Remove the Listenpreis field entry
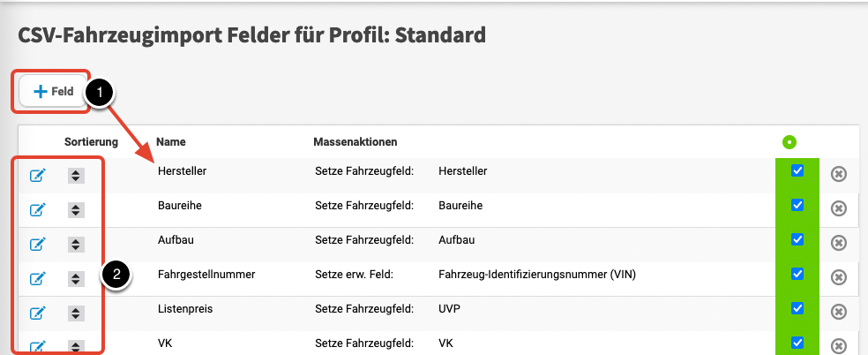This screenshot has width=868, height=355. 839,312
